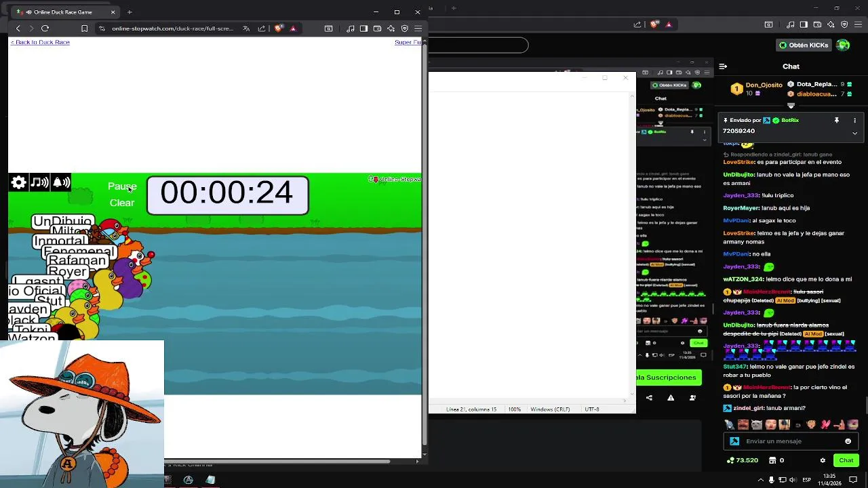Screen dimensions: 868x488
Task: Open the Brave wallet icon
Action: click(378, 28)
